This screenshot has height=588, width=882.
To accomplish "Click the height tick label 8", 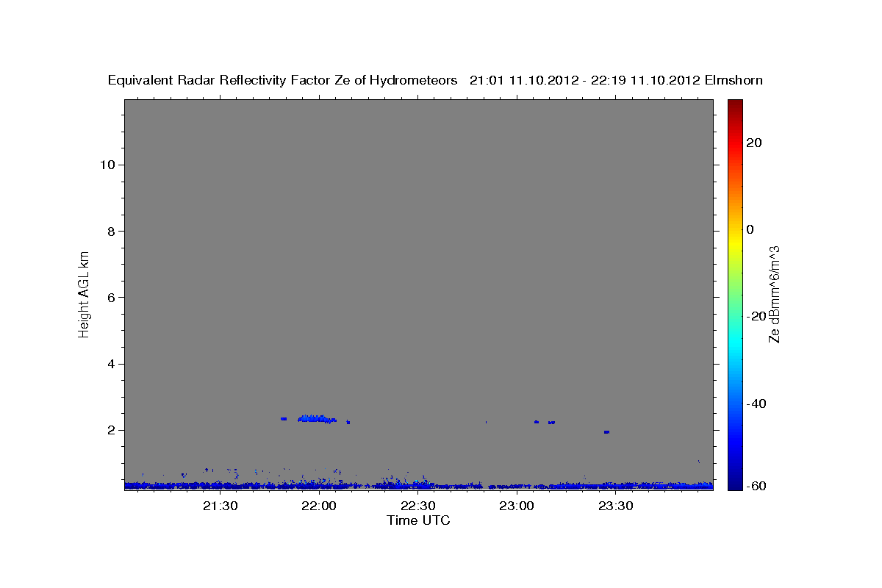I will pos(110,232).
